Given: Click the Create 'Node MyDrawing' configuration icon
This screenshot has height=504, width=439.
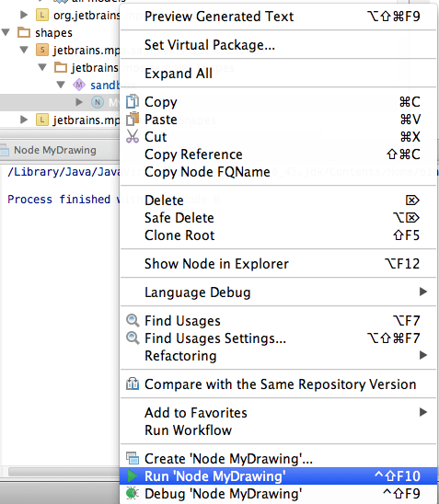Looking at the screenshot, I should [133, 458].
